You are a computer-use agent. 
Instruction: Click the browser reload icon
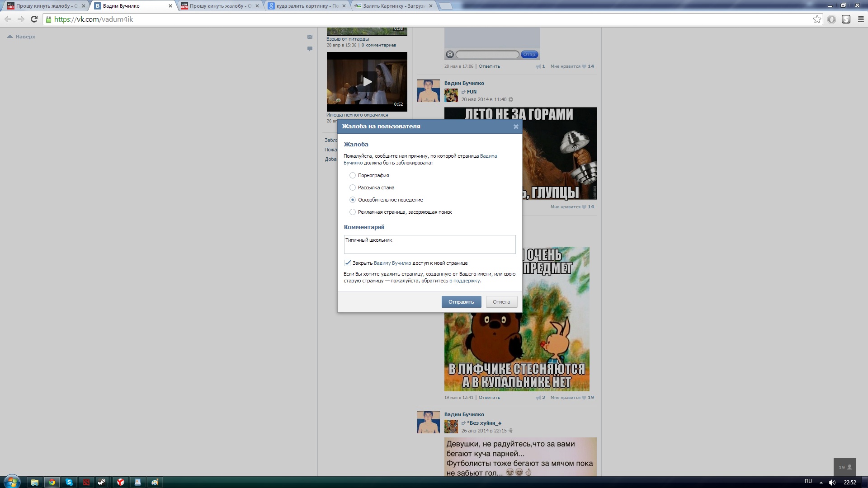pos(34,19)
